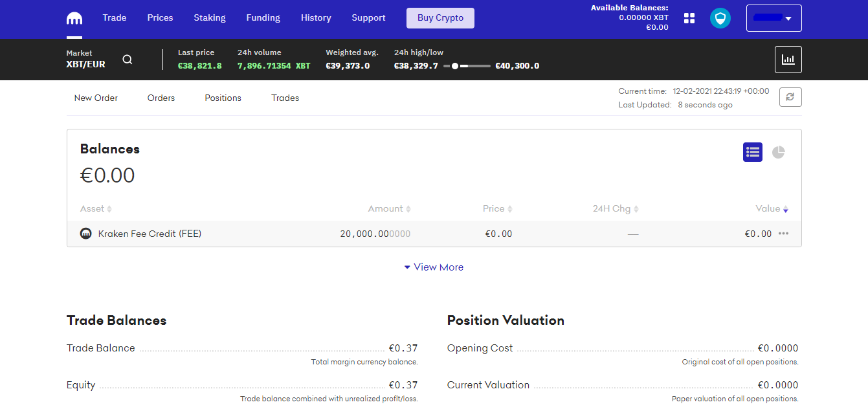Expand View More balances
Viewport: 868px width, 411px height.
(434, 267)
